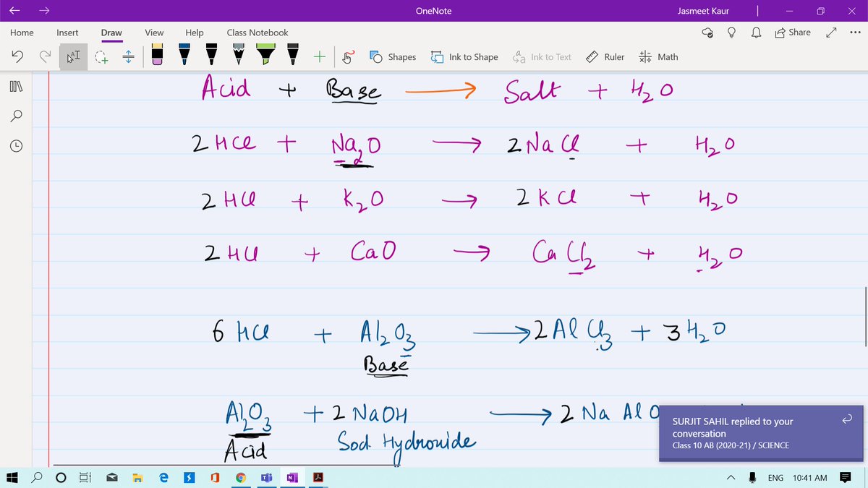Switch to the Draw tab
Image resolution: width=868 pixels, height=488 pixels.
111,33
